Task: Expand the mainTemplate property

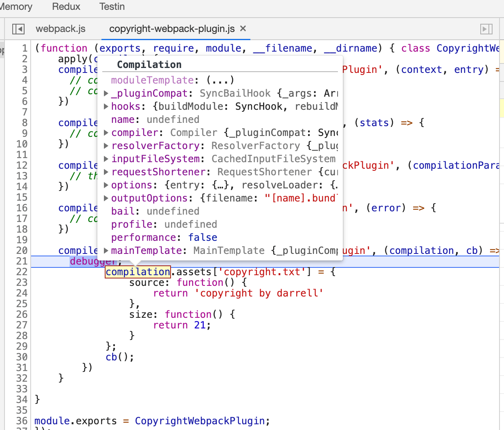Action: pyautogui.click(x=106, y=251)
